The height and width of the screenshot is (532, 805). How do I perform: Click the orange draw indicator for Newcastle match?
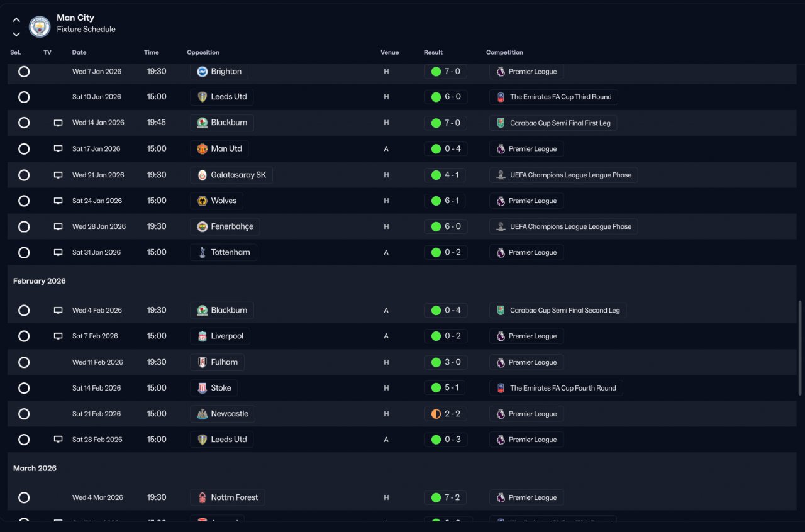[436, 414]
